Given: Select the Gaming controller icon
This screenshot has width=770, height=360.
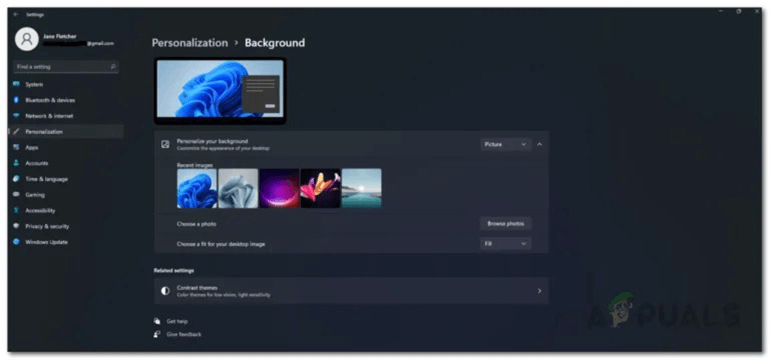Looking at the screenshot, I should 16,194.
